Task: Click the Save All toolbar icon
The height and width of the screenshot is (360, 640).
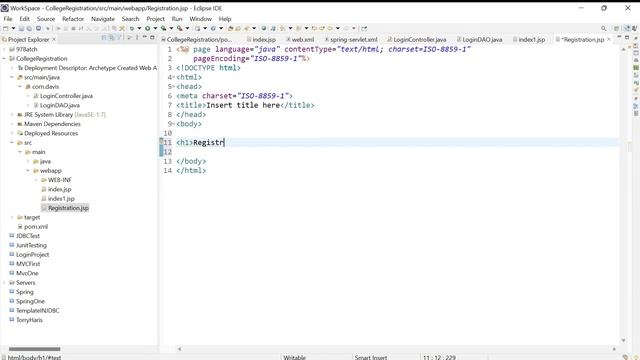Action: click(29, 28)
